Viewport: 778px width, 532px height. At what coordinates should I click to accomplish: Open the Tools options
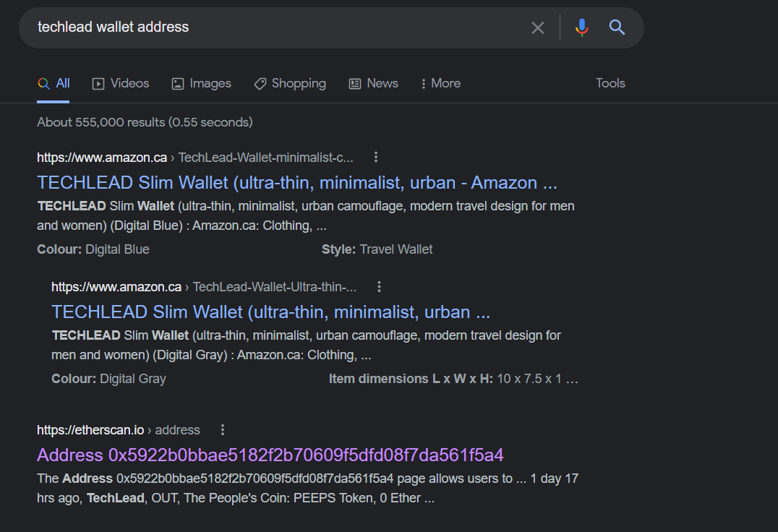click(x=610, y=83)
